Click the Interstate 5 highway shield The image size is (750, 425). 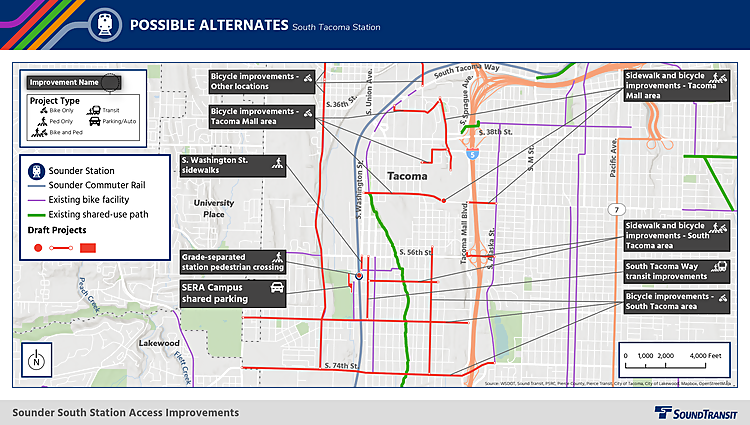469,154
